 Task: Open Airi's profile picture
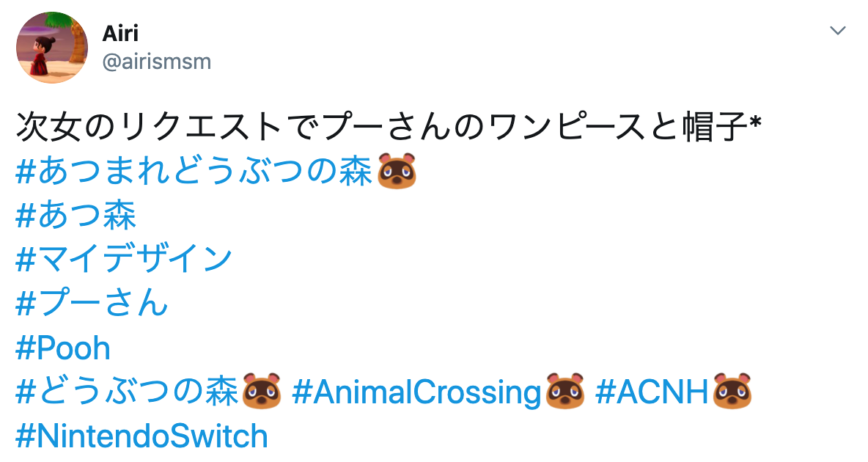pos(51,47)
